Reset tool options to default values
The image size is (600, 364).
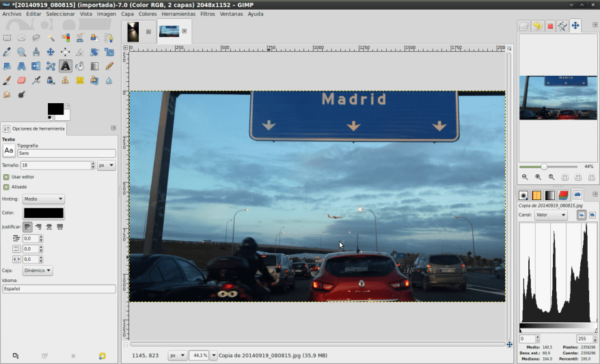pos(102,356)
